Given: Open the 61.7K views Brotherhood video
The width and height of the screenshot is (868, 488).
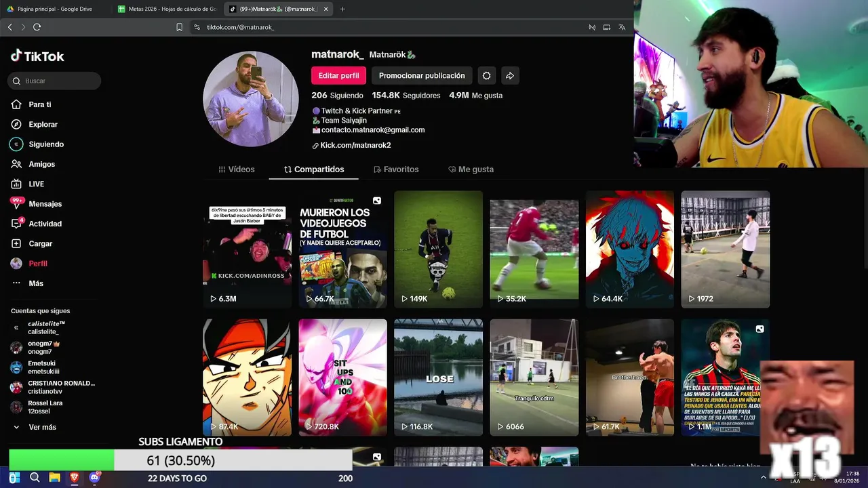Looking at the screenshot, I should (629, 377).
